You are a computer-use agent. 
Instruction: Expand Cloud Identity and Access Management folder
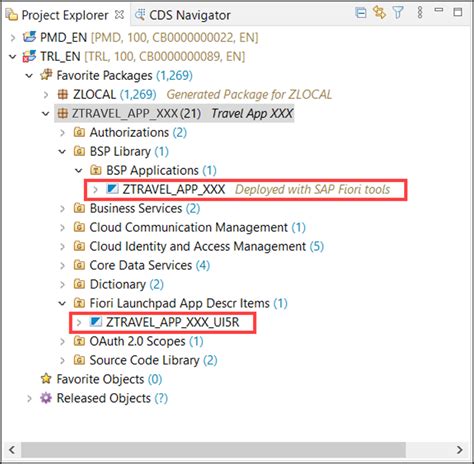point(62,247)
